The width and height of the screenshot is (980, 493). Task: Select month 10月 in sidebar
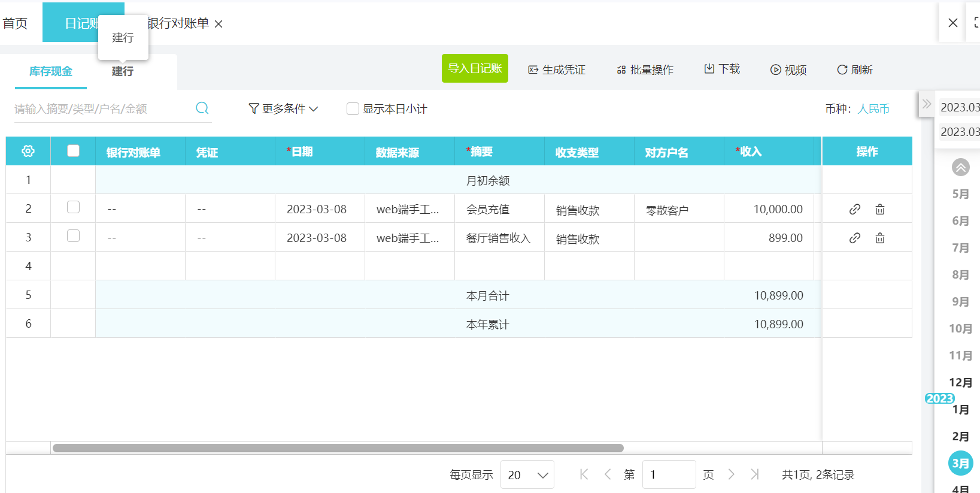961,328
